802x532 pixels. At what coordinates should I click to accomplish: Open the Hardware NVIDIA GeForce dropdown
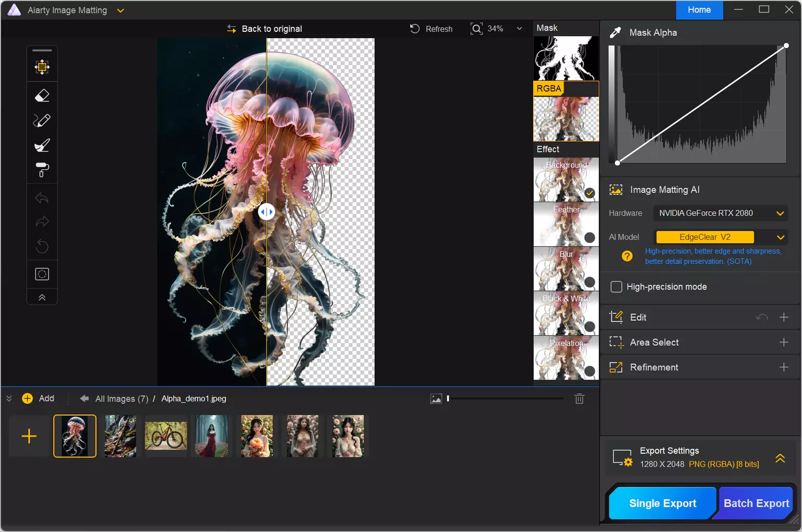coord(780,213)
